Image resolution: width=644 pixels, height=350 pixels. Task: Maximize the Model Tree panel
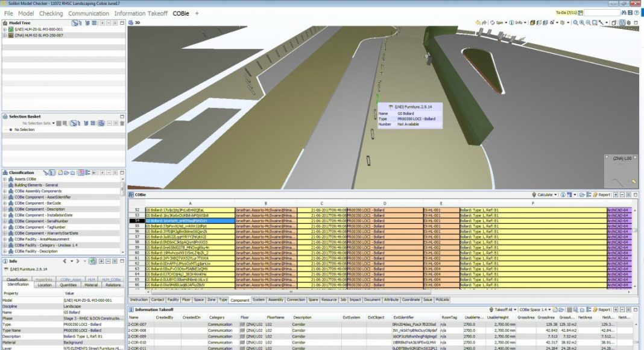tap(122, 23)
